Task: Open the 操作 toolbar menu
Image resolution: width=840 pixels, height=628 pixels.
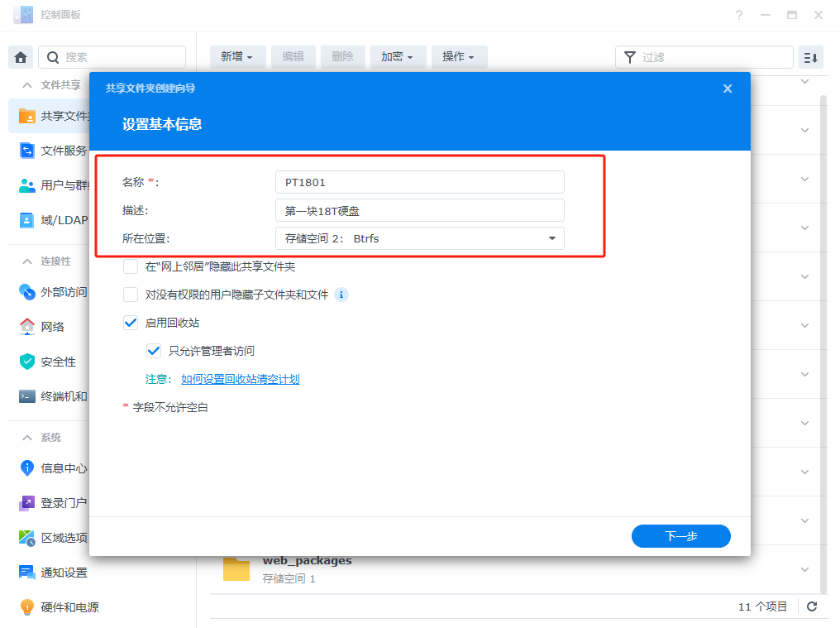Action: pos(458,57)
